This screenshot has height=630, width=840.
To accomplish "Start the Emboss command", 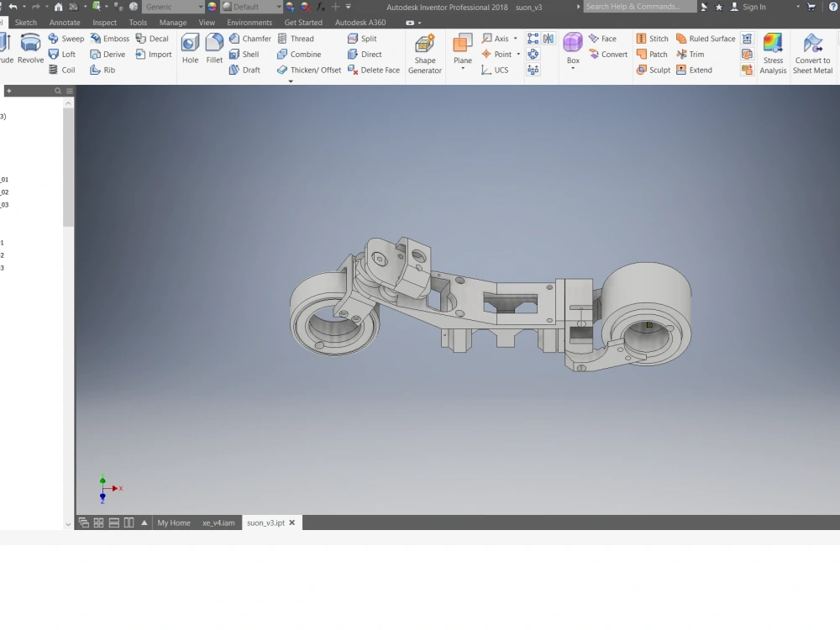I will [109, 39].
